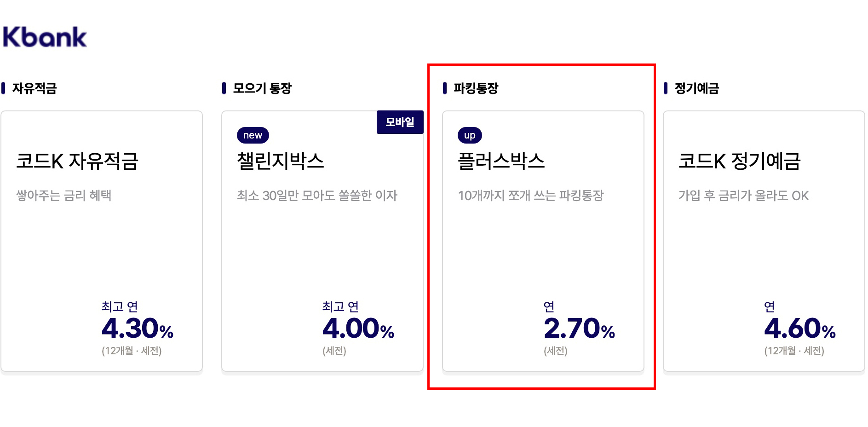The height and width of the screenshot is (427, 868).
Task: Select the 'new' badge on 챌린지박스
Action: 252,135
